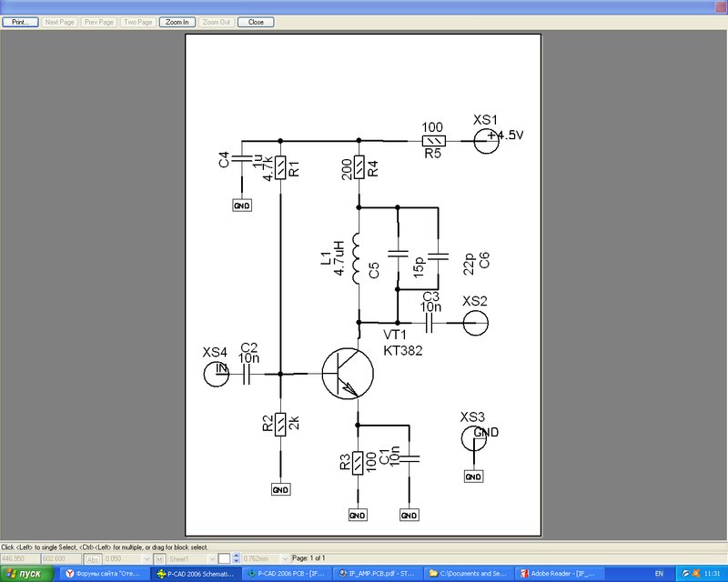
Task: Close the print preview with the Close button
Action: pyautogui.click(x=256, y=22)
